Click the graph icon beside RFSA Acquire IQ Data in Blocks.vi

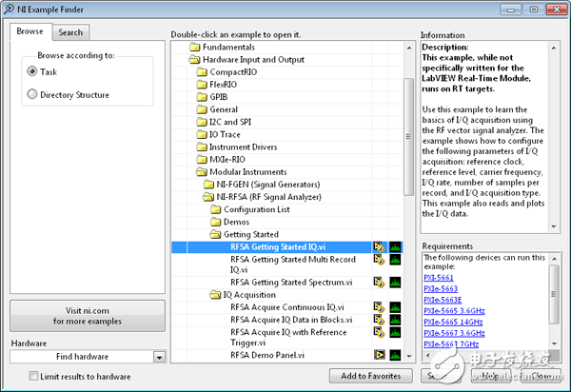[395, 321]
